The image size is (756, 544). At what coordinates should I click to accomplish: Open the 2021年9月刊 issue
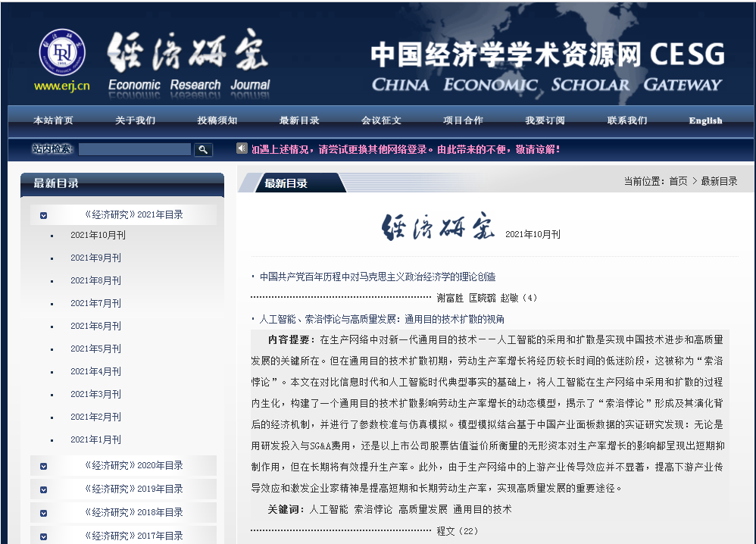click(95, 258)
